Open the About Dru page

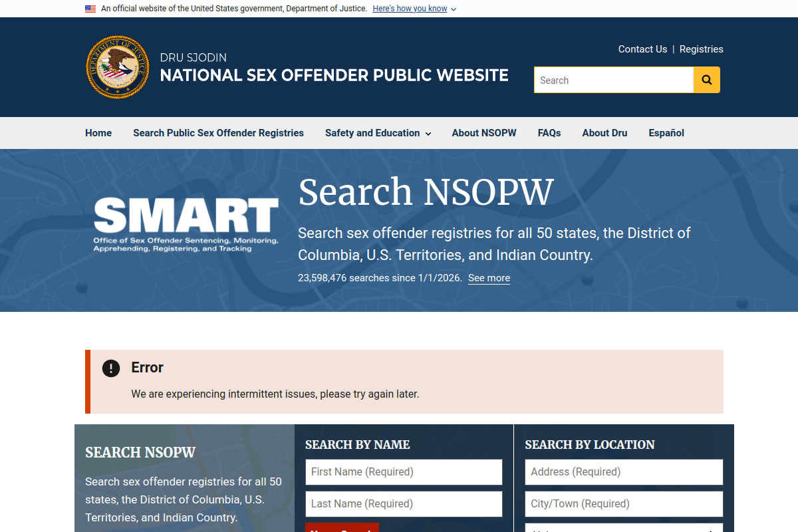pos(604,133)
